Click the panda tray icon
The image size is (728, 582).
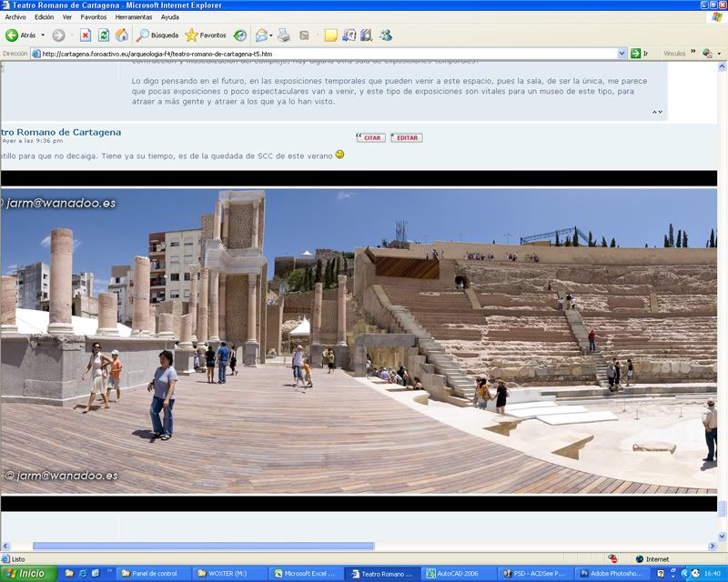coord(695,574)
